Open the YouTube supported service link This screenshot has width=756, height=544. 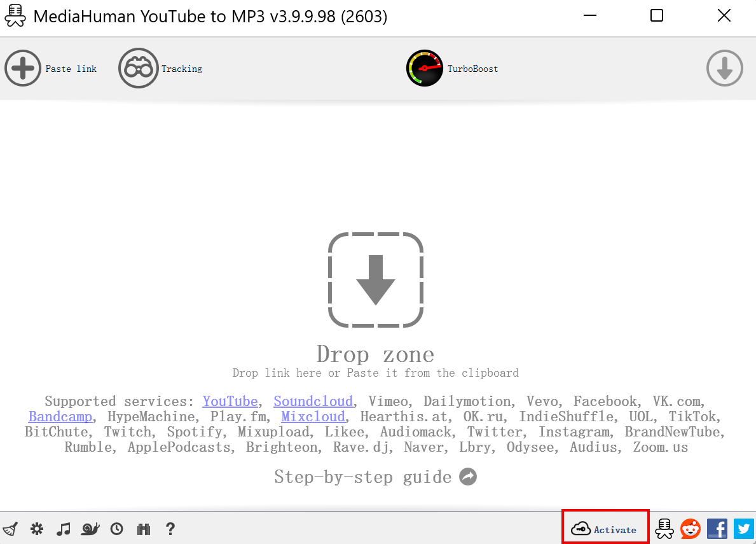point(230,401)
